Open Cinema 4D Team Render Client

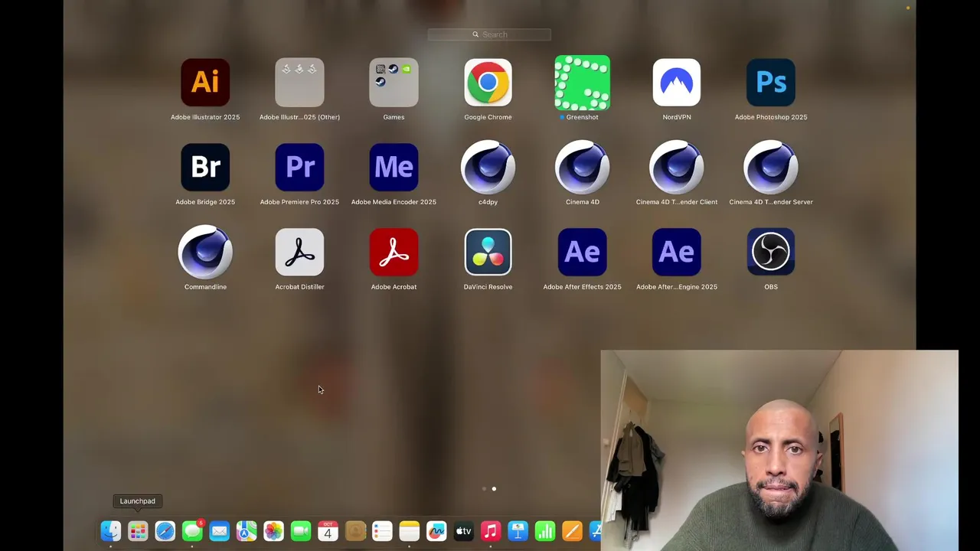(676, 167)
